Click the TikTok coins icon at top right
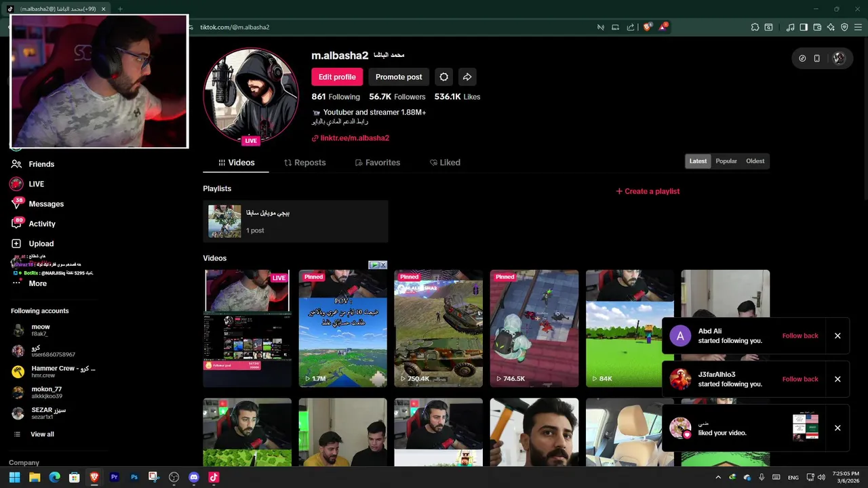 click(802, 58)
